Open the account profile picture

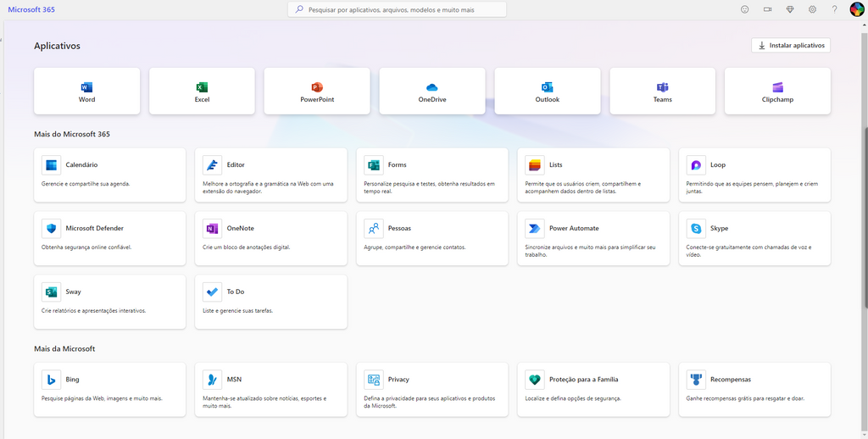[857, 9]
